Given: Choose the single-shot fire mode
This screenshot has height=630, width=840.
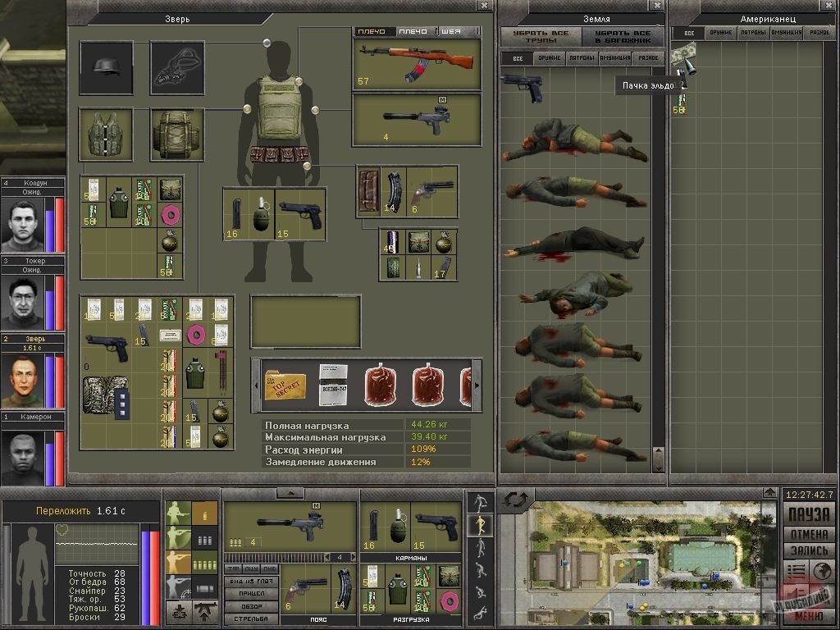Looking at the screenshot, I should [204, 514].
